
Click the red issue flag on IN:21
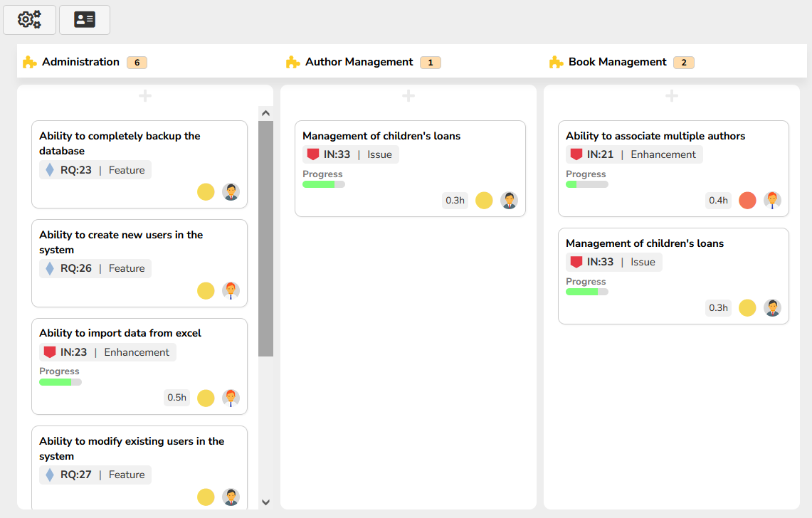576,154
